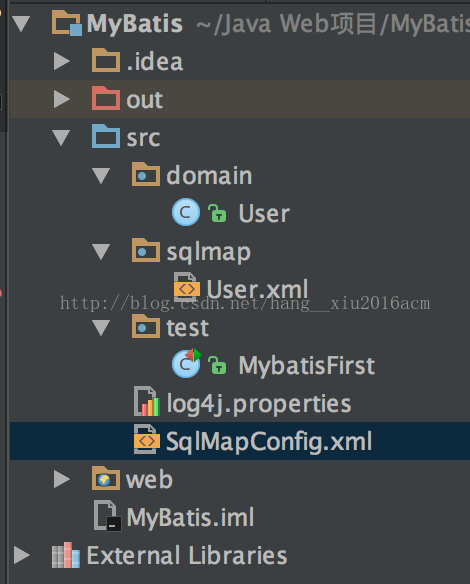Click the .idea folder icon

click(x=106, y=60)
